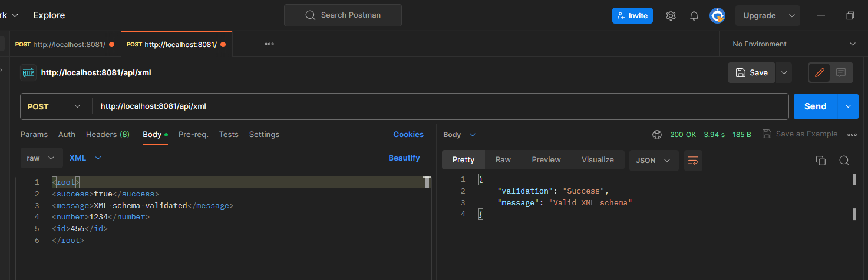The width and height of the screenshot is (868, 280).
Task: Toggle the edit pencil mode
Action: pyautogui.click(x=819, y=72)
